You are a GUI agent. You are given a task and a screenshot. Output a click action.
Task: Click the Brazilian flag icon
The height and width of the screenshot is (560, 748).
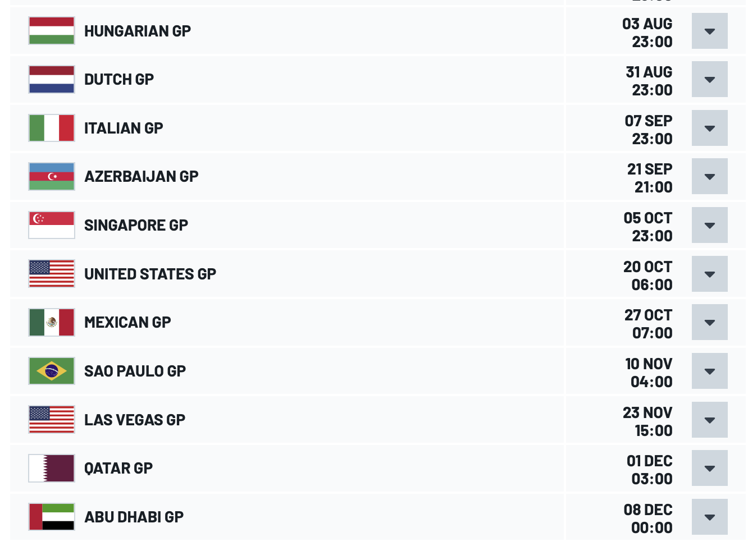(52, 371)
